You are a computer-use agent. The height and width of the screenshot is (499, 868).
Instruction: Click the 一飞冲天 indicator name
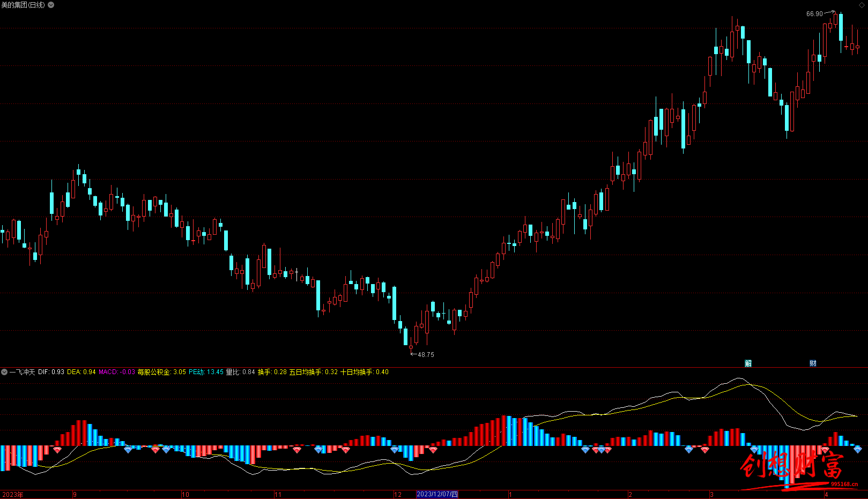click(22, 372)
